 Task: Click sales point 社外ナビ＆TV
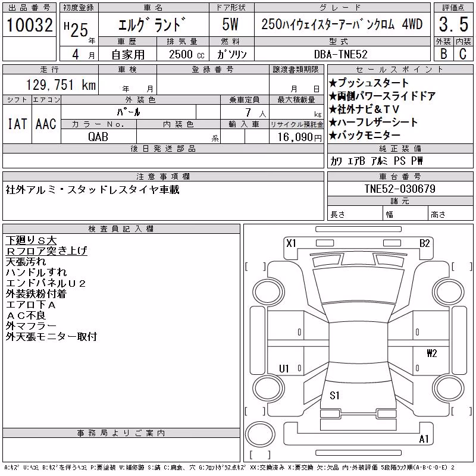click(x=364, y=109)
